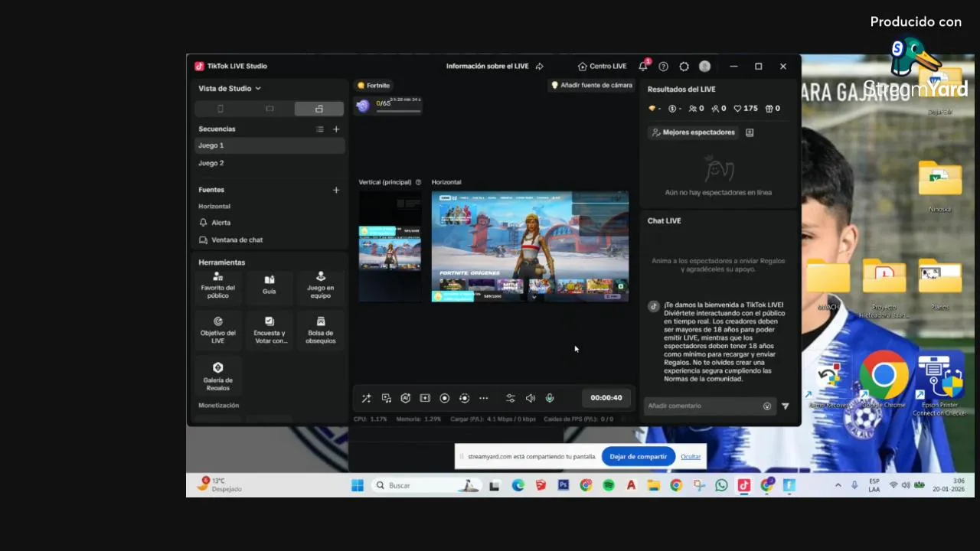Click Mejores espectadores button
The image size is (980, 551).
coord(693,132)
